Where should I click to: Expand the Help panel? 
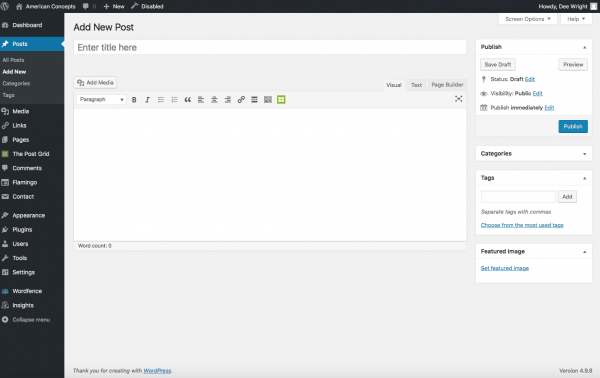coord(576,19)
